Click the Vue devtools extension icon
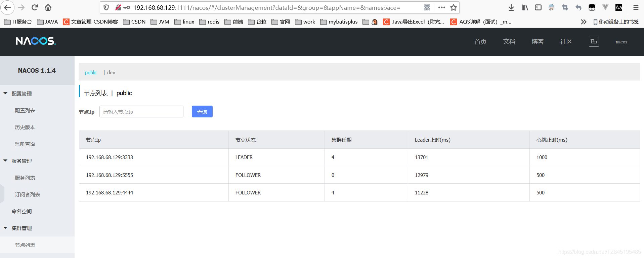The height and width of the screenshot is (258, 644). [605, 7]
